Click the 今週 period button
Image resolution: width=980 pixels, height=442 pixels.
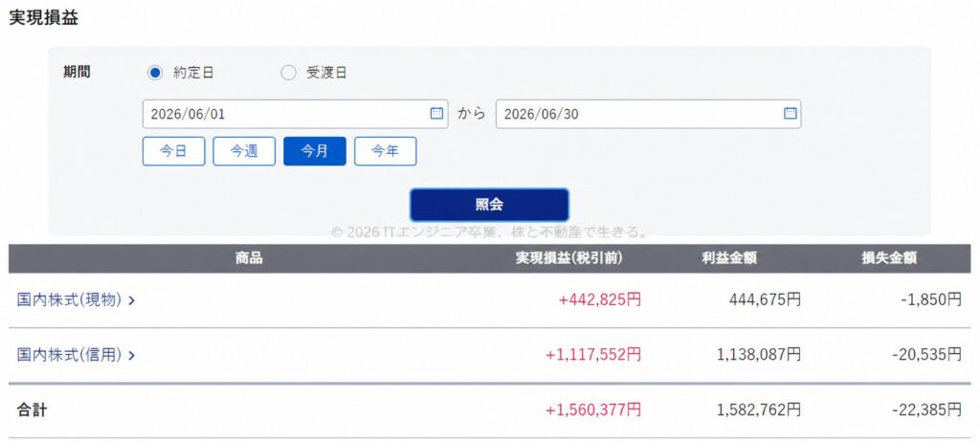244,151
